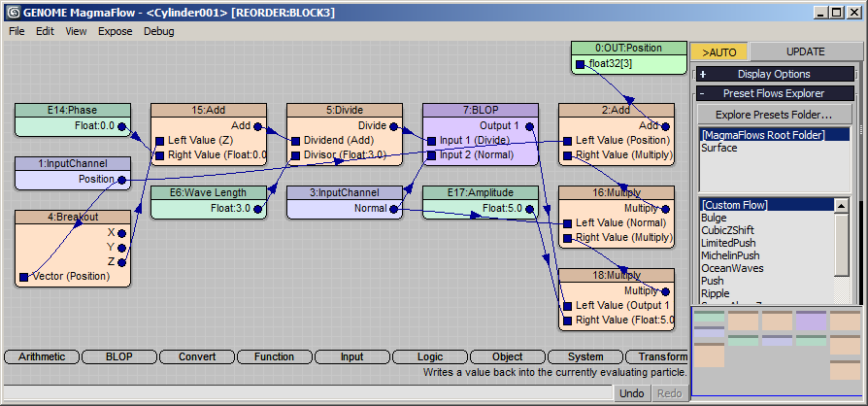This screenshot has height=406, width=868.
Task: Select the CubicZShift preset
Action: 727,230
